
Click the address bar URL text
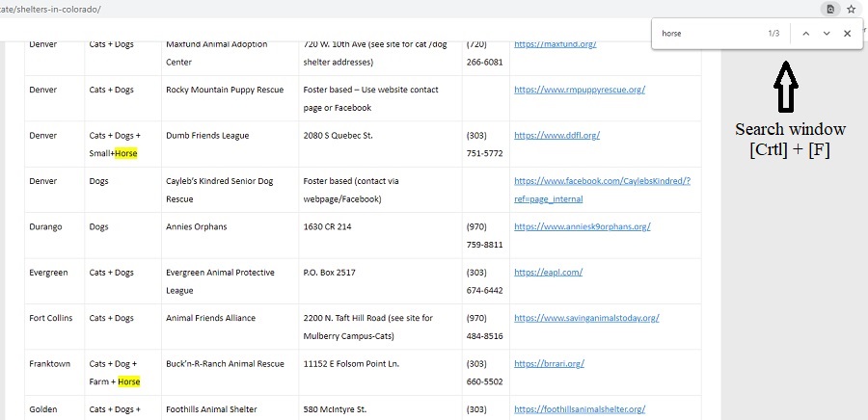(x=50, y=10)
